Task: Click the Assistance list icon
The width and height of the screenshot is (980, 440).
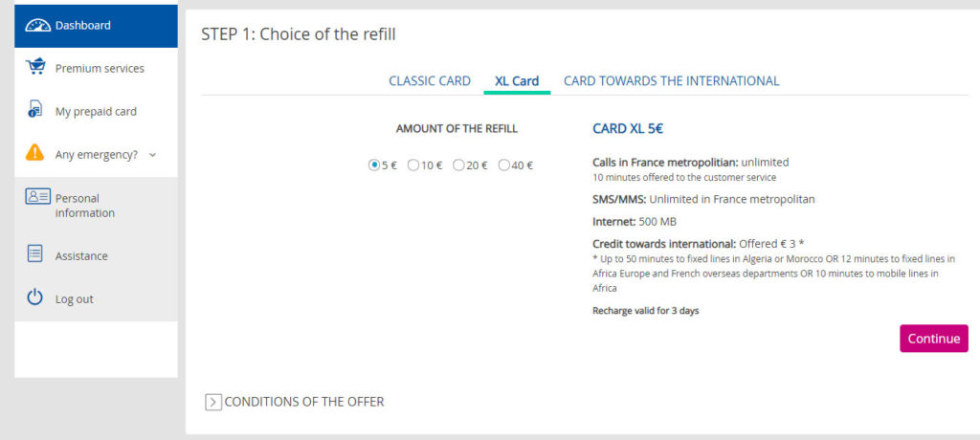Action: pyautogui.click(x=35, y=253)
